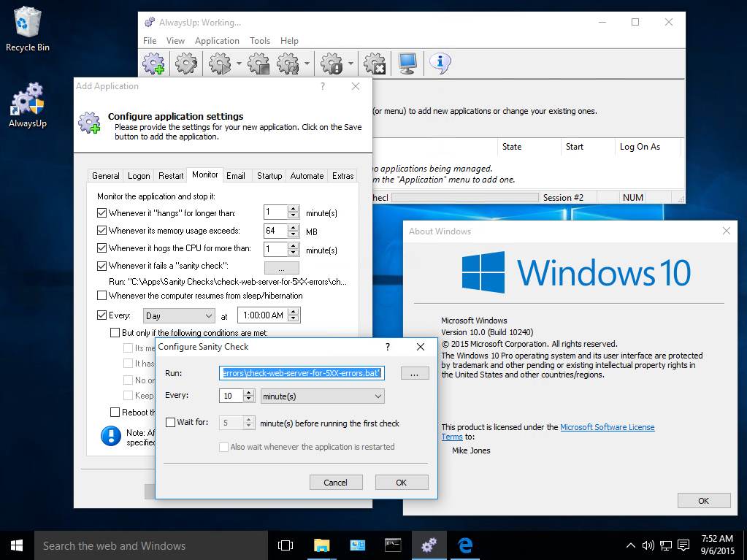Select the AlwaysUp desktop shortcut icon
The image size is (747, 560).
28,105
